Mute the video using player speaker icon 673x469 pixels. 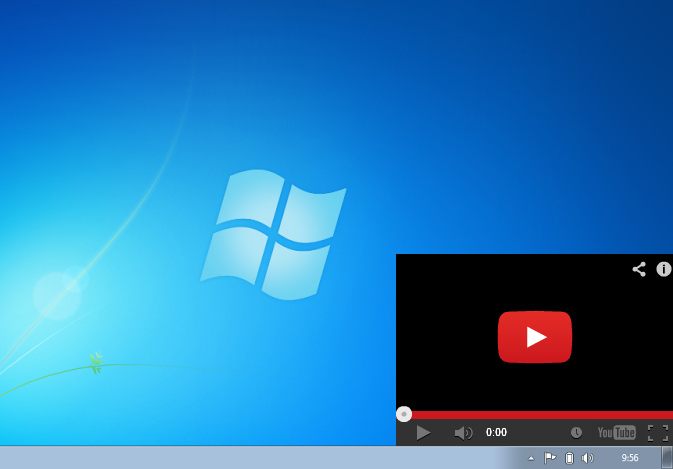coord(463,432)
